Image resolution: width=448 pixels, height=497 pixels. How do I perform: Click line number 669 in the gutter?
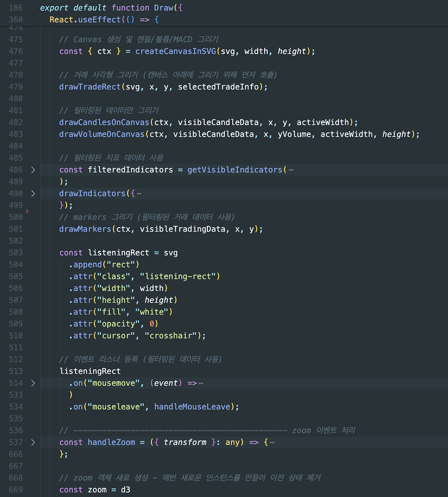tap(16, 490)
